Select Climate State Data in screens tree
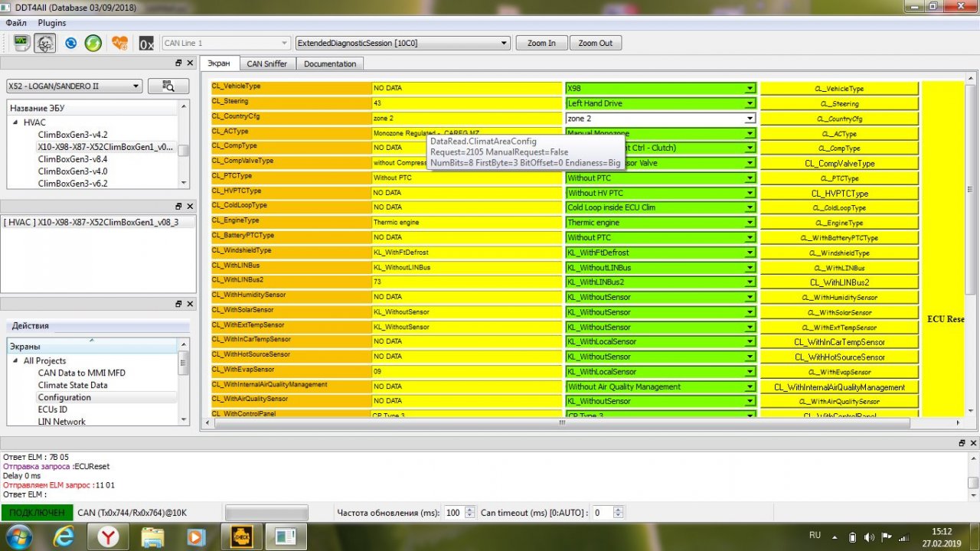 click(73, 385)
